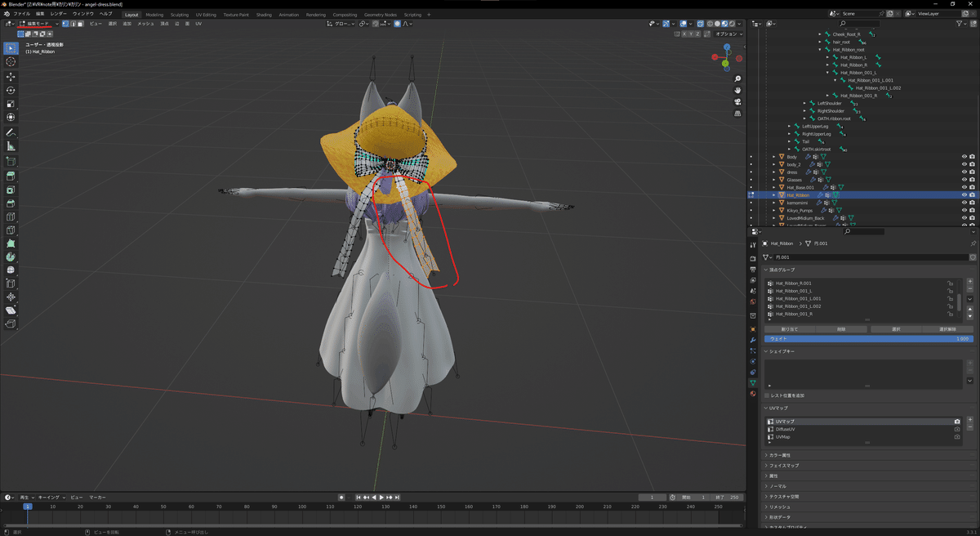Toggle lock on Hat_Ribbon_001_L vertex group
980x536 pixels.
[950, 291]
